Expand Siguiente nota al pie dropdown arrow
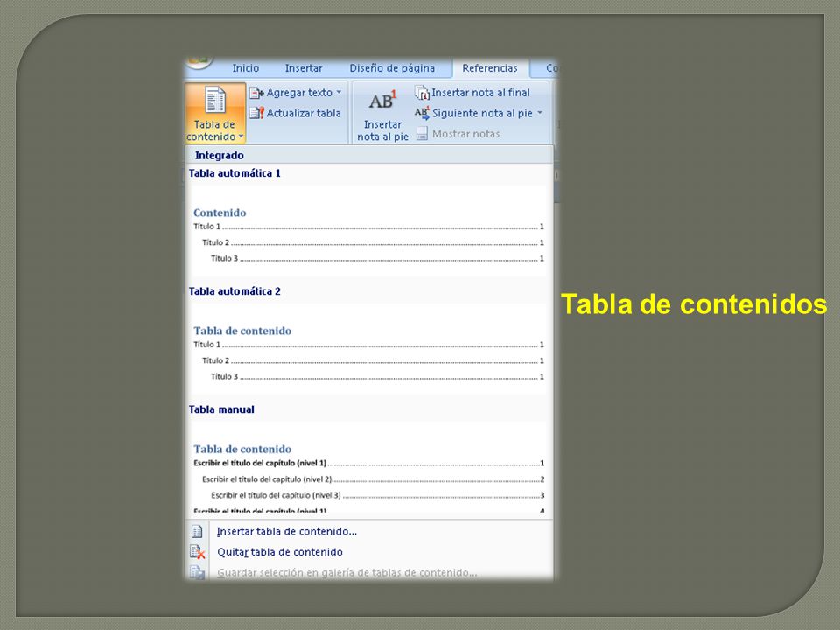This screenshot has height=630, width=840. pyautogui.click(x=540, y=113)
